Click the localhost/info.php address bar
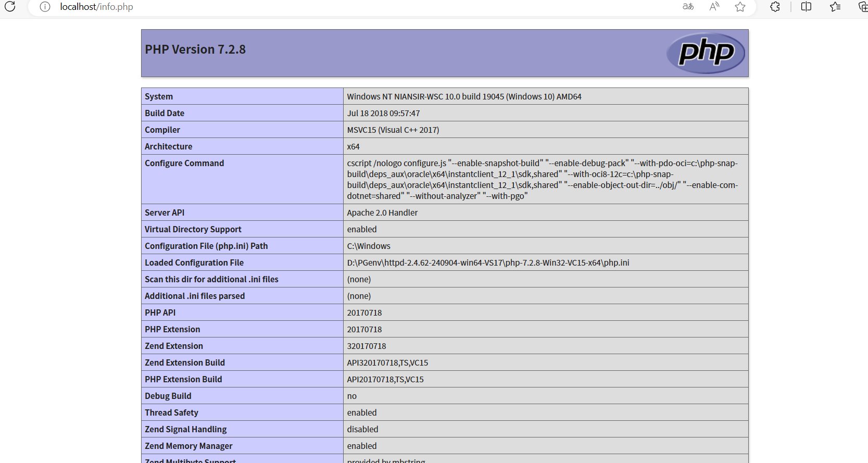 click(x=96, y=7)
